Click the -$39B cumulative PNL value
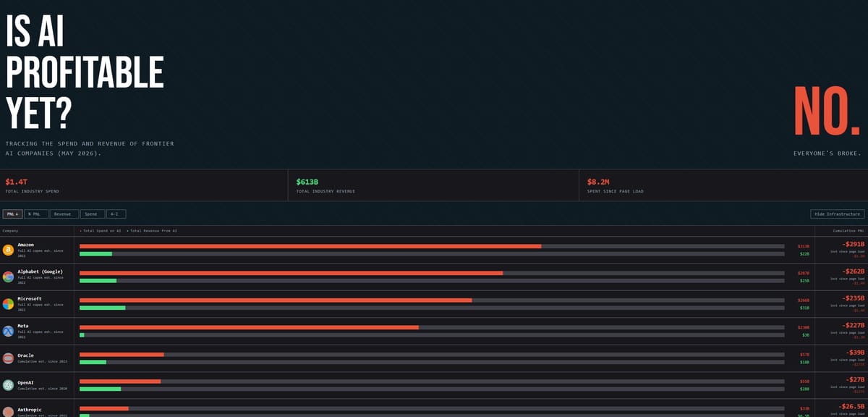 tap(856, 353)
